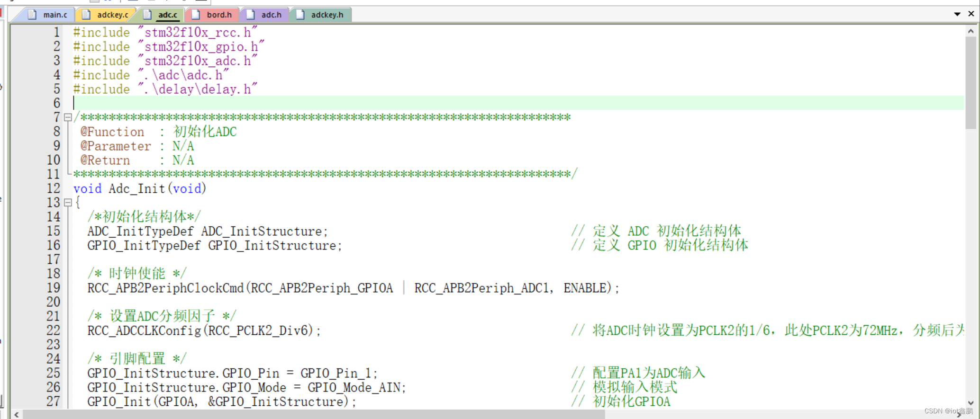Click the @Parameter comment line

pos(137,146)
